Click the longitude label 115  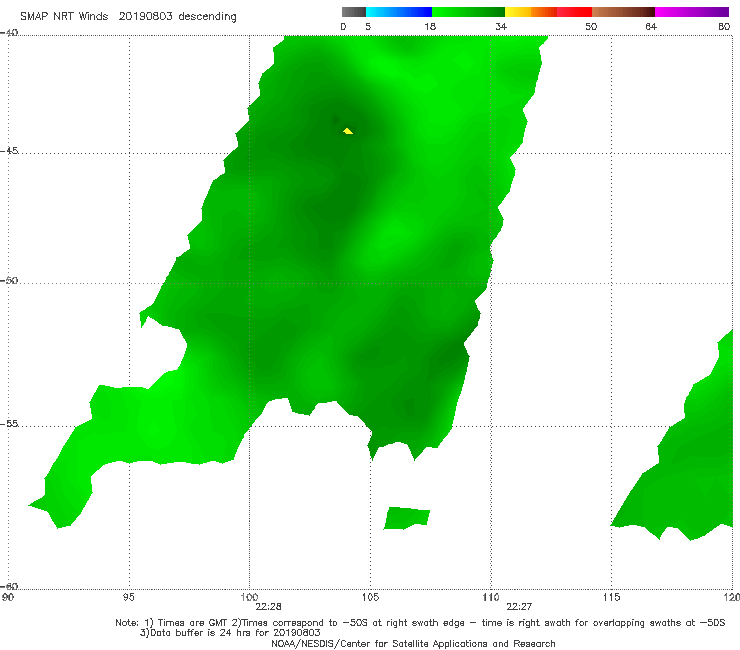pyautogui.click(x=612, y=598)
